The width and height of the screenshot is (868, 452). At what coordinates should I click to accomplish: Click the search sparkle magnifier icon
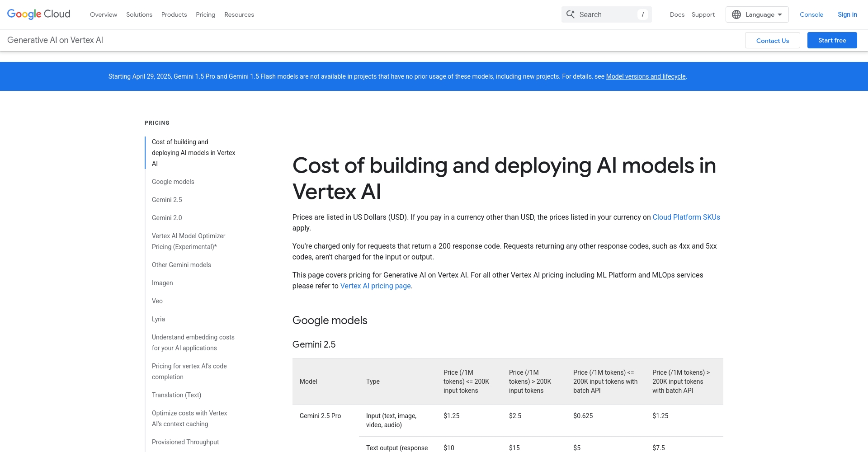(x=571, y=14)
